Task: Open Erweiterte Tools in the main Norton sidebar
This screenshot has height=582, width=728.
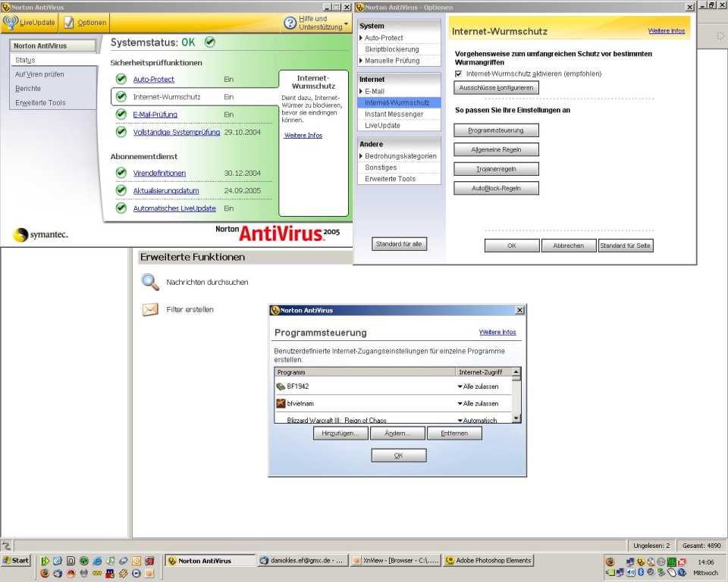Action: tap(40, 102)
